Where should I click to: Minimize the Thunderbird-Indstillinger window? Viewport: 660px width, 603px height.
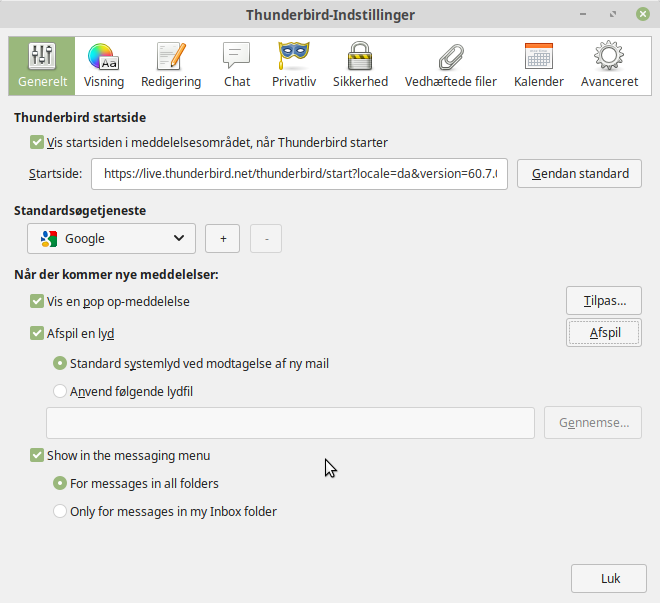coord(583,14)
